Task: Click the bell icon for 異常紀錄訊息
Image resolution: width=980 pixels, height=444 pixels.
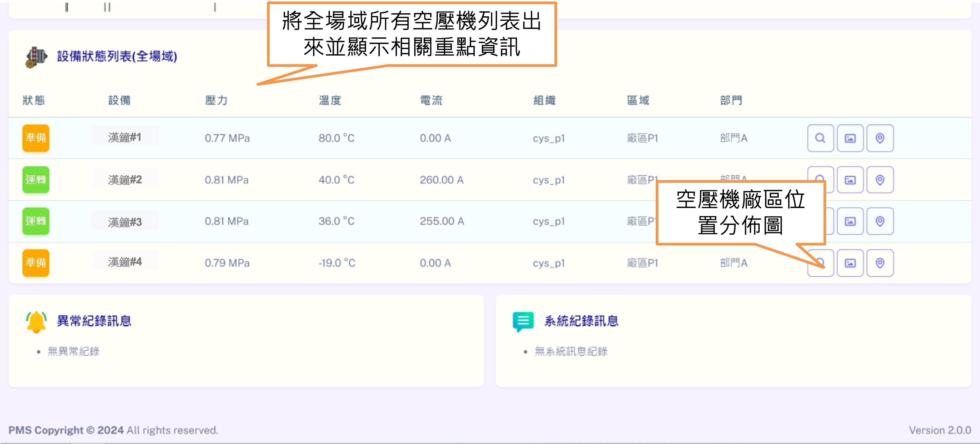Action: coord(36,322)
